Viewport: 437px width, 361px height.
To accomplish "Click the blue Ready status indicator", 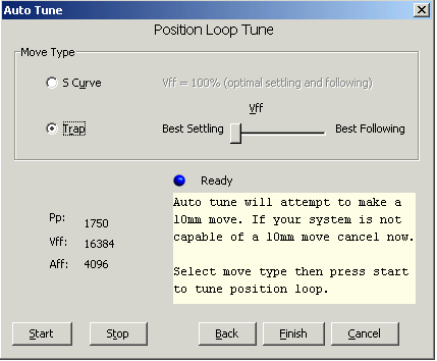I will [179, 180].
